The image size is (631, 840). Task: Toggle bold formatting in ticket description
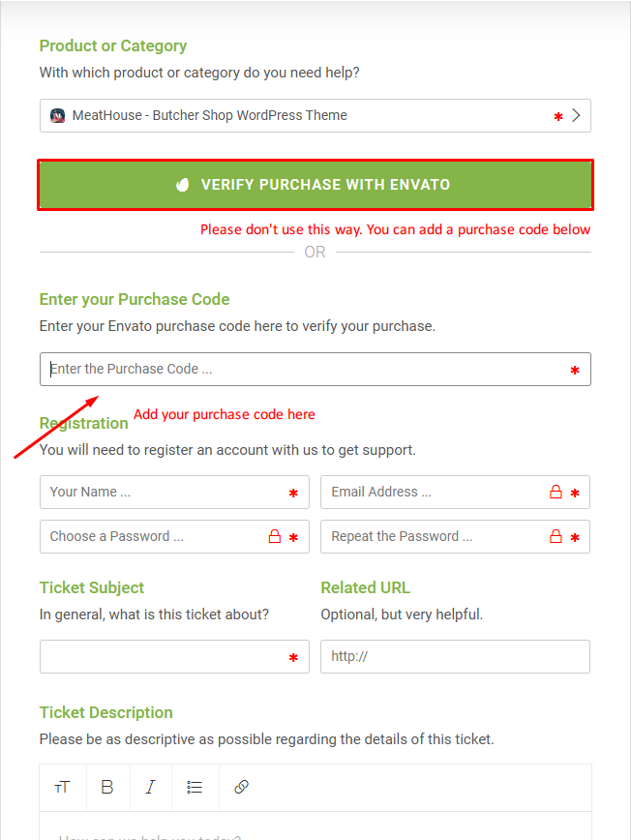tap(107, 787)
